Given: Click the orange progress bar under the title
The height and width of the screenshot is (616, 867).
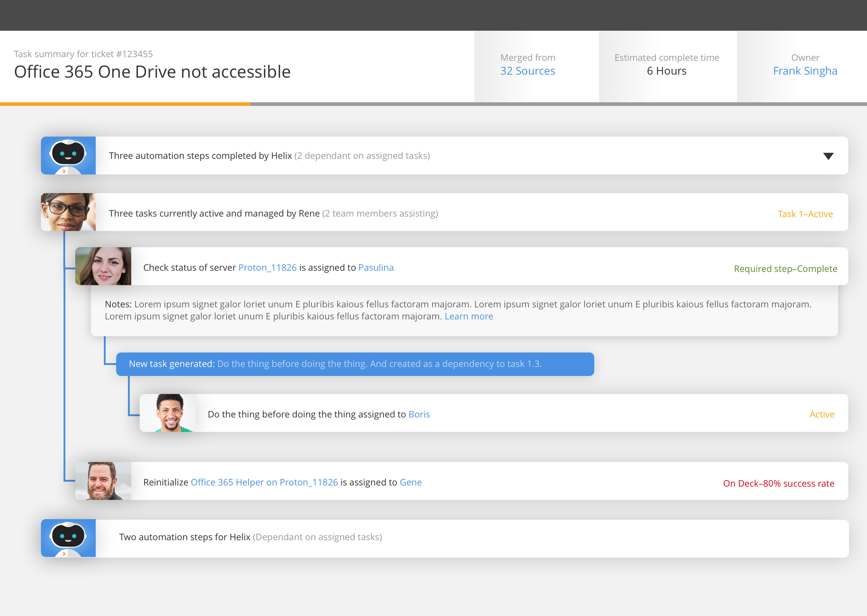Looking at the screenshot, I should (125, 104).
